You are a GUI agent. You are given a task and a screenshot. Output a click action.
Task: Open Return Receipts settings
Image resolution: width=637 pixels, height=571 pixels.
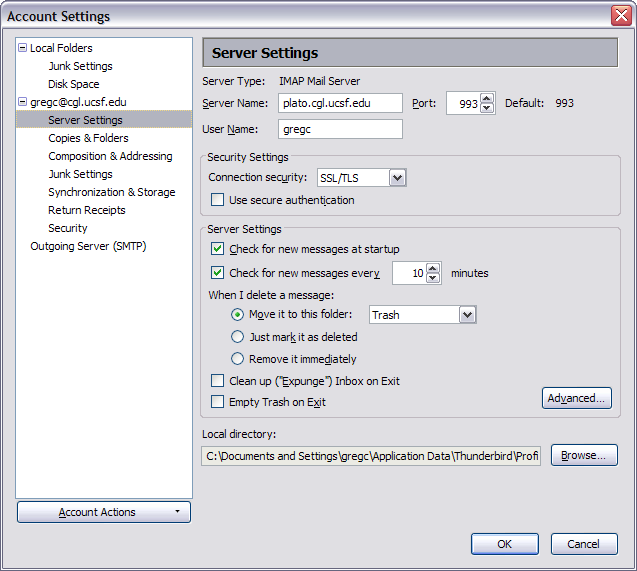tap(87, 210)
